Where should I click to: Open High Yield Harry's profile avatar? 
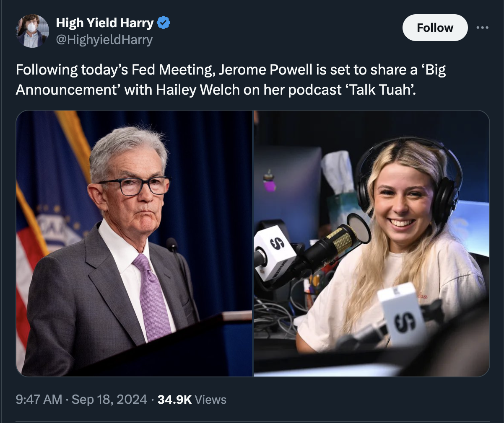click(32, 31)
